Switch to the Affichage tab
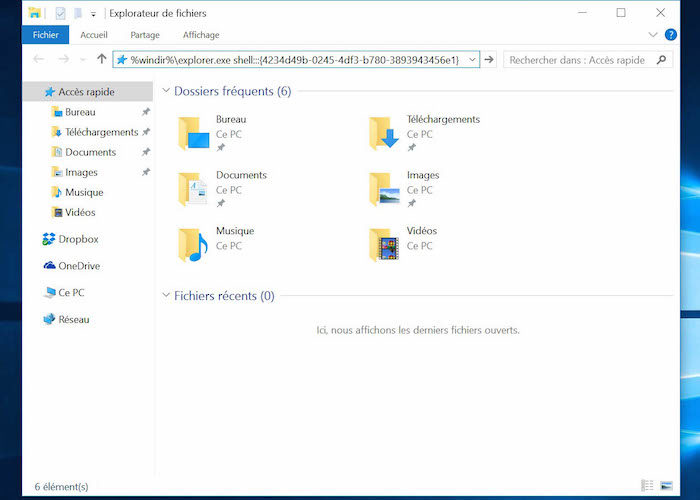 (x=200, y=35)
